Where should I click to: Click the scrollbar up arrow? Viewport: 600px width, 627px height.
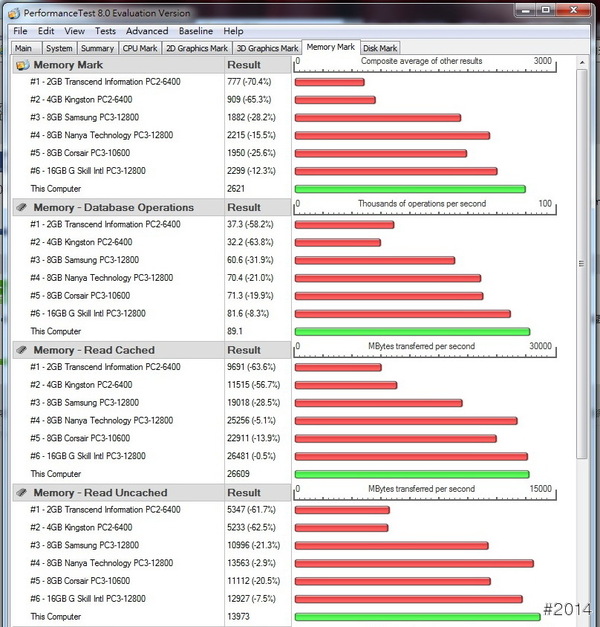582,62
